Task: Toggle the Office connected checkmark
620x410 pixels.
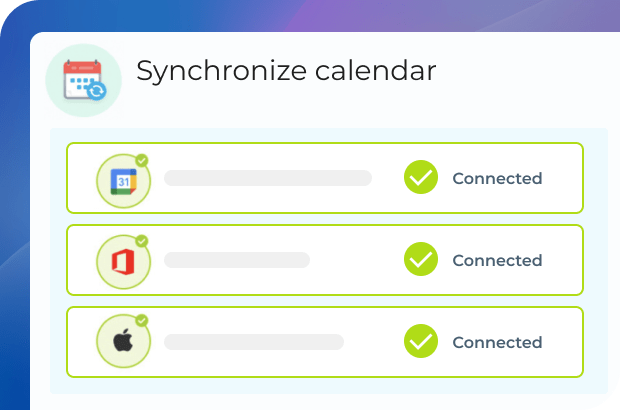Action: (421, 260)
